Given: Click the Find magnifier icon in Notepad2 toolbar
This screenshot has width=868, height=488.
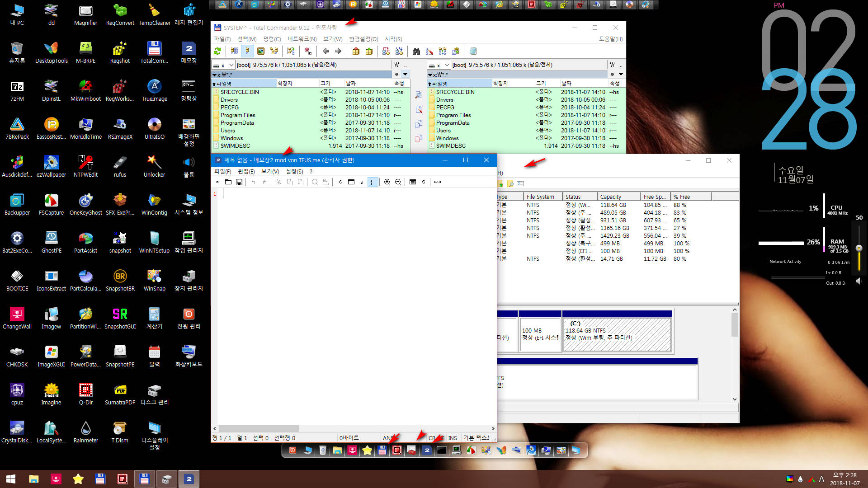Looking at the screenshot, I should pos(315,182).
